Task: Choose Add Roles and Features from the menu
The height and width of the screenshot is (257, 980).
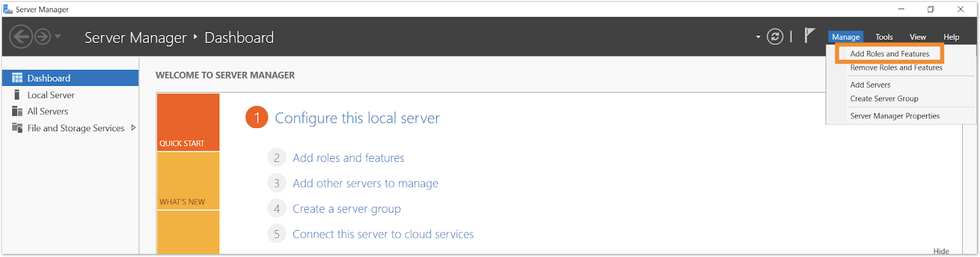Action: click(889, 54)
